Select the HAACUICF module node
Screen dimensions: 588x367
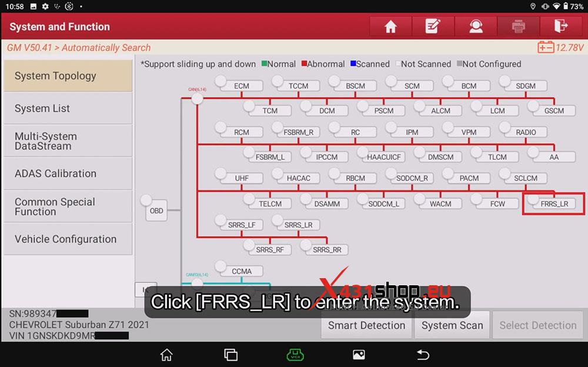[x=383, y=157]
